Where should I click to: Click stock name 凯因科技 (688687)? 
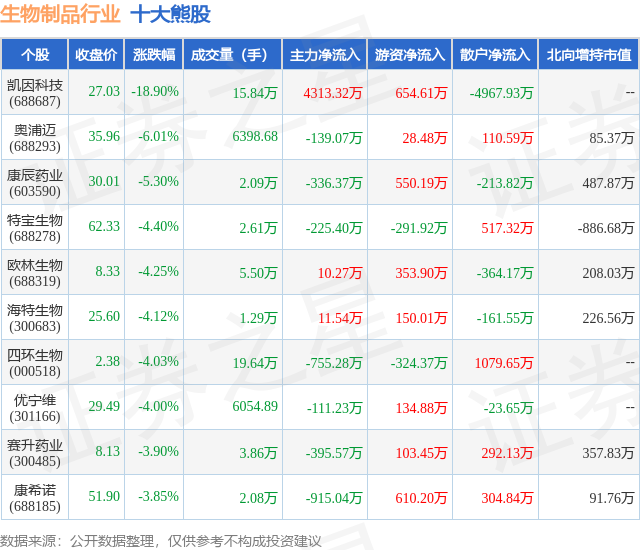tap(35, 93)
